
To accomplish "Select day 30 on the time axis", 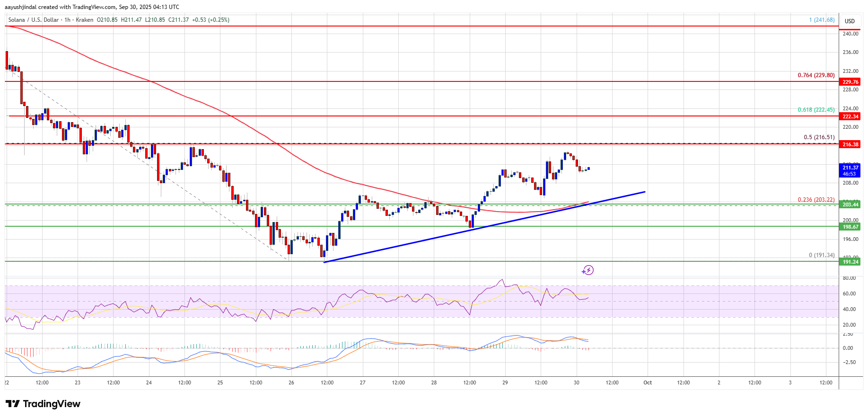I will point(576,382).
